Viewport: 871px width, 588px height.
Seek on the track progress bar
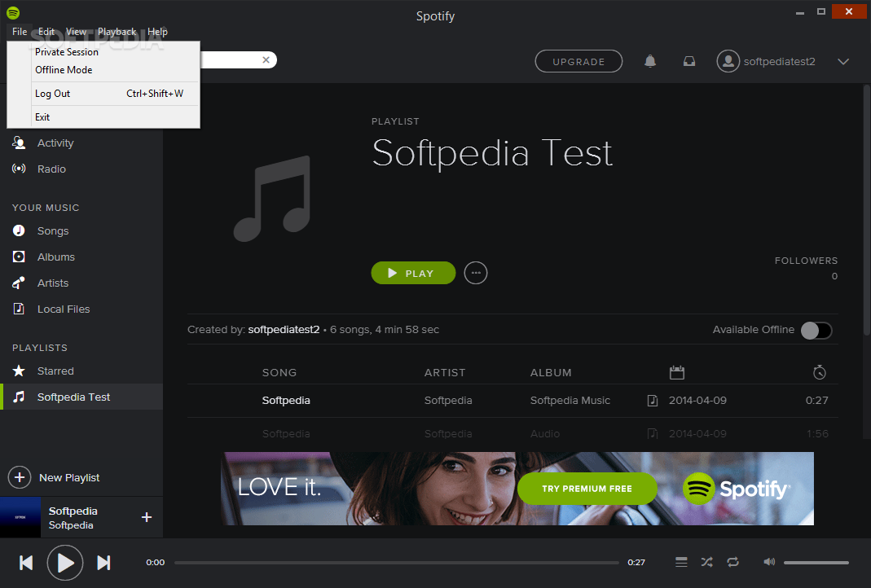click(x=397, y=563)
